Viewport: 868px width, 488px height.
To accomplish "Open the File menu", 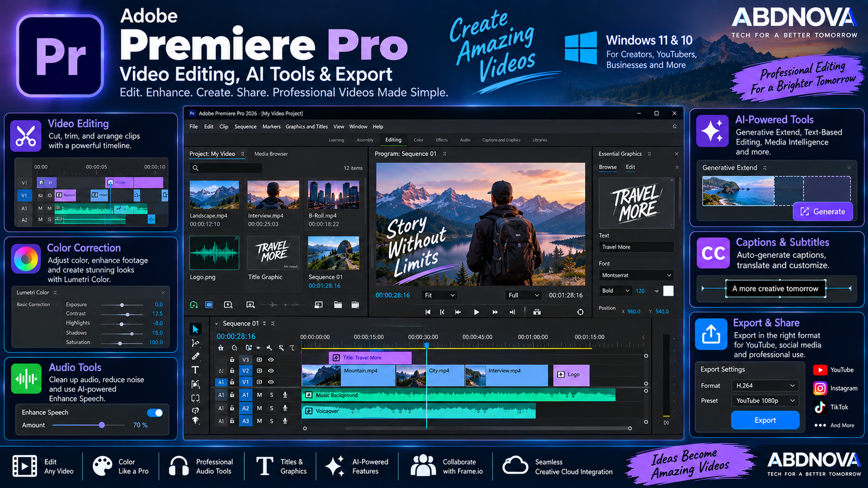I will point(194,126).
